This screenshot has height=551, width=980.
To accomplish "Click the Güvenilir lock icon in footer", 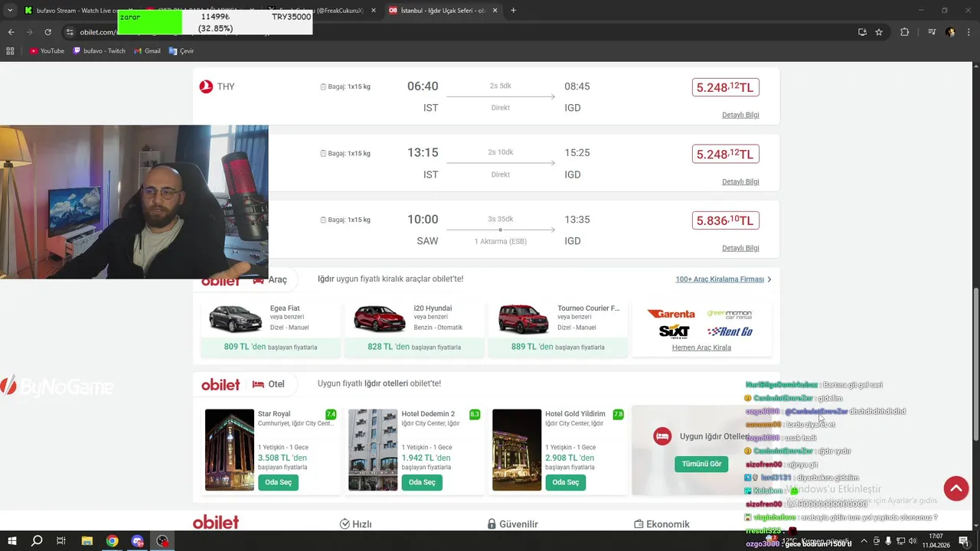I will [492, 524].
